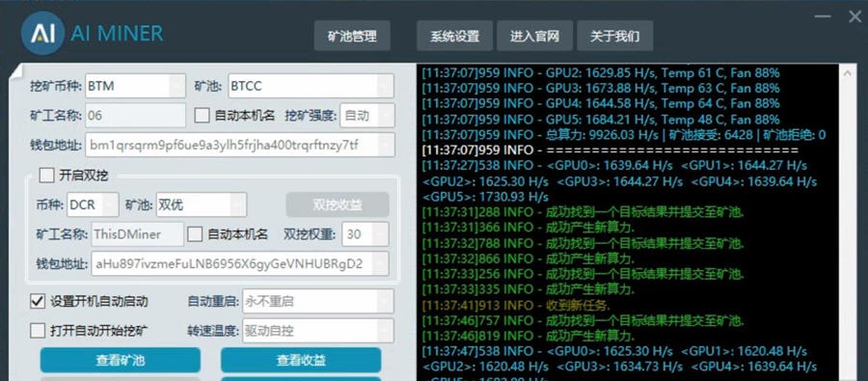Enable the first 自动本机名 checkbox beside 06
This screenshot has width=868, height=381.
tap(203, 115)
